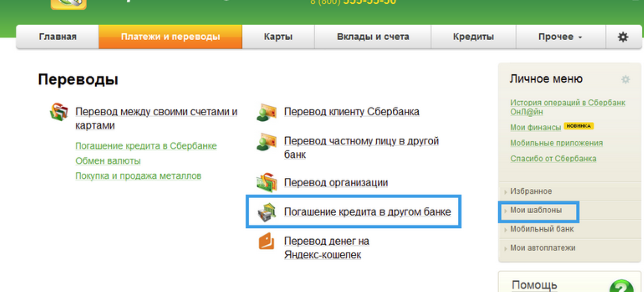Click the loan repayment in another bank icon
Image resolution: width=644 pixels, height=292 pixels.
[266, 212]
